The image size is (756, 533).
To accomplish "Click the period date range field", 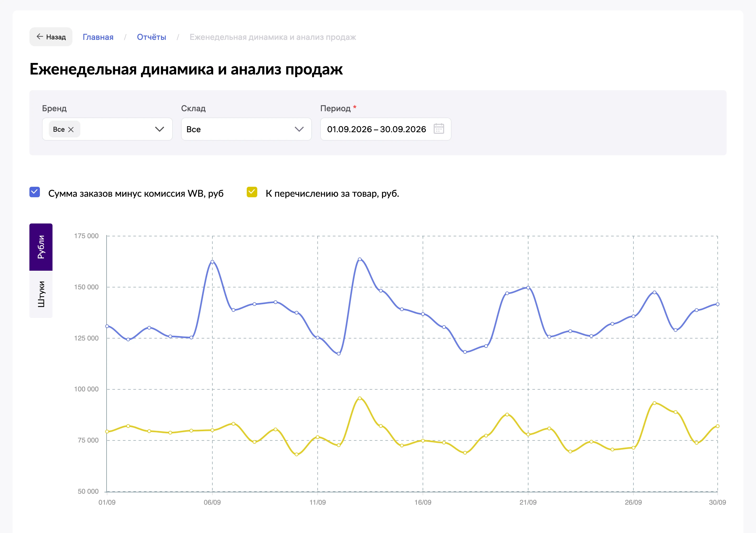I will pyautogui.click(x=386, y=129).
